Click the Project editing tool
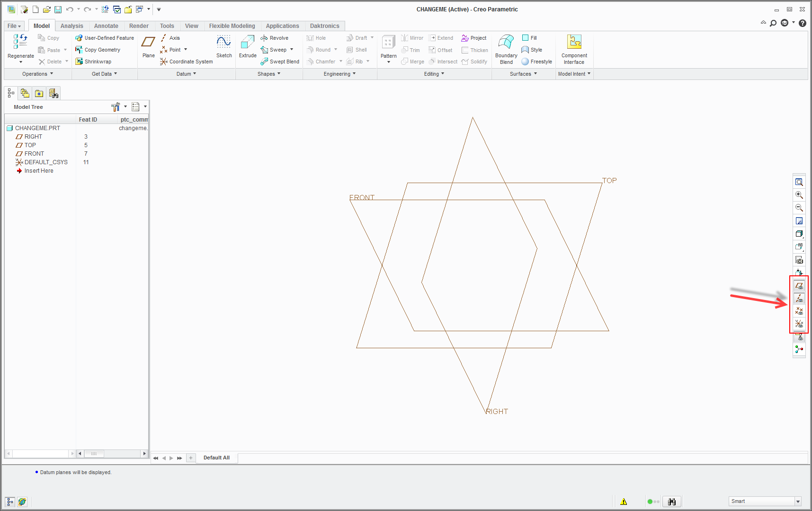This screenshot has width=812, height=511. pyautogui.click(x=474, y=38)
